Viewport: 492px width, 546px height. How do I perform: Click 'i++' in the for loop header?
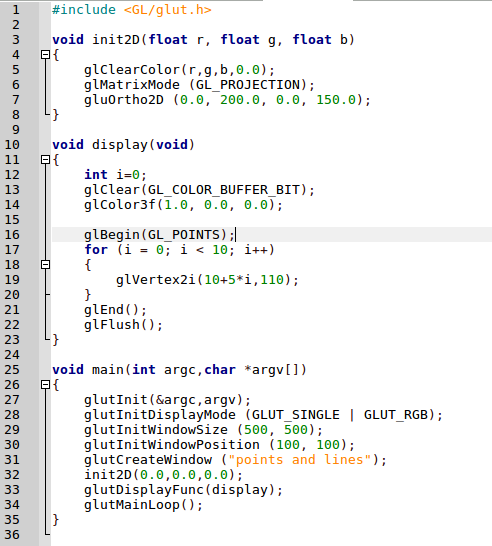click(x=256, y=250)
